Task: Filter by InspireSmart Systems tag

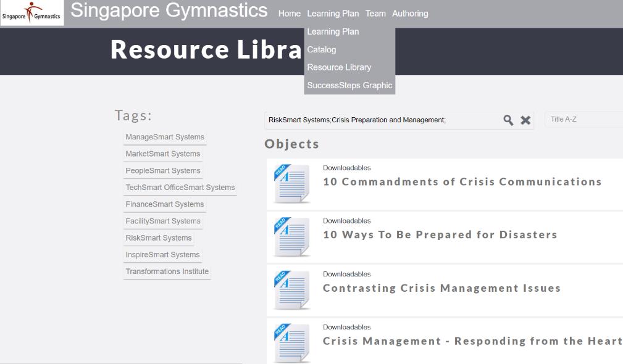Action: [x=162, y=254]
